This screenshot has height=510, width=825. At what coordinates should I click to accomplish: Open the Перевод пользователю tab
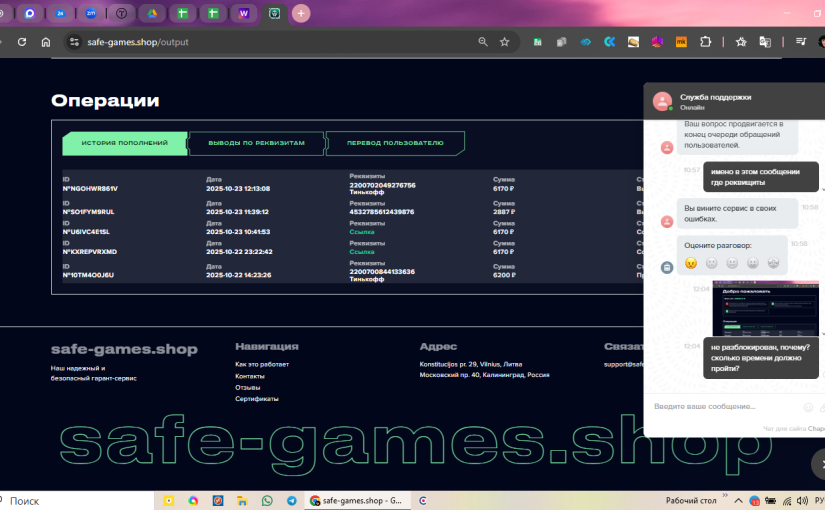click(395, 143)
